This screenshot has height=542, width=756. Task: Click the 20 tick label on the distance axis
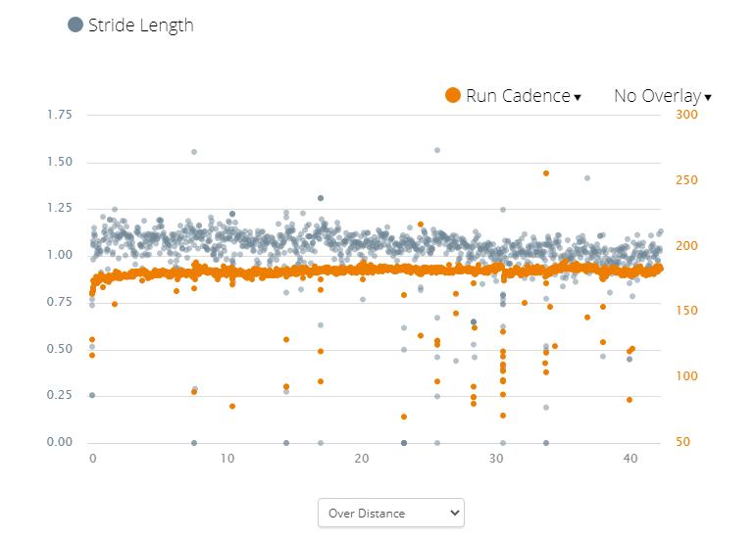pos(362,459)
